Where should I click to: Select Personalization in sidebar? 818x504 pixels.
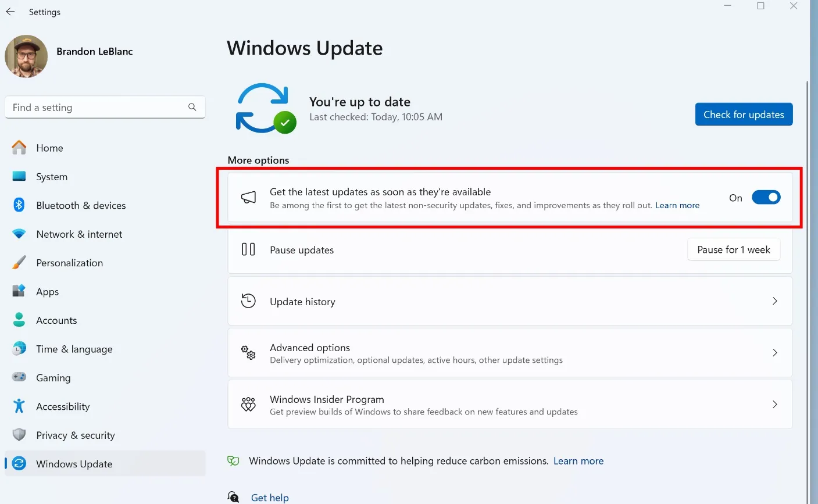coord(105,263)
